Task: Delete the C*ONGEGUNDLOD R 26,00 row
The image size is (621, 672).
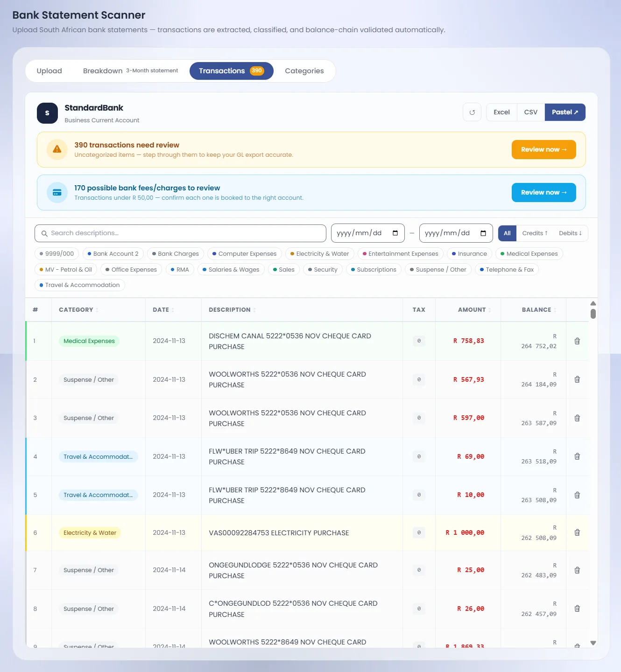Action: 577,609
